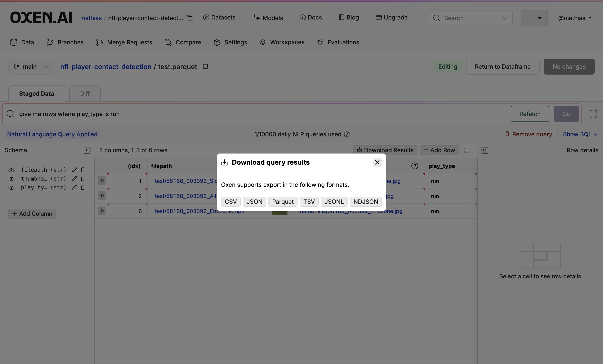Toggle the eye icon on row 1

(102, 181)
